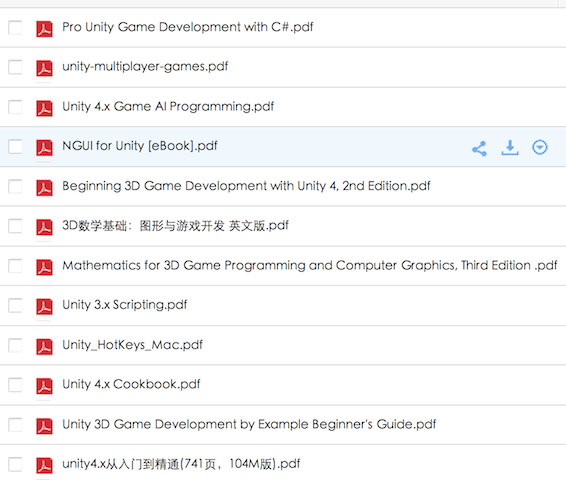Open file name Pro Unity Game Development with C#.pdf

click(x=188, y=27)
